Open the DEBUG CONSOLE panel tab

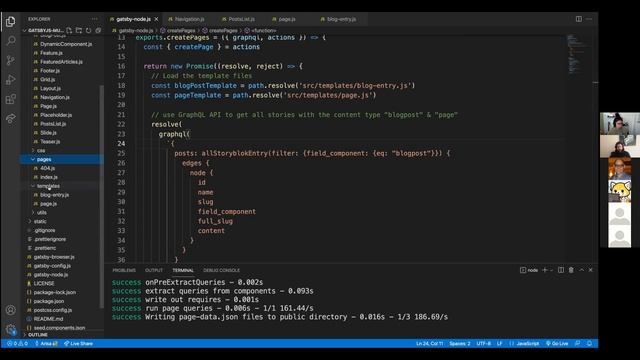point(222,270)
